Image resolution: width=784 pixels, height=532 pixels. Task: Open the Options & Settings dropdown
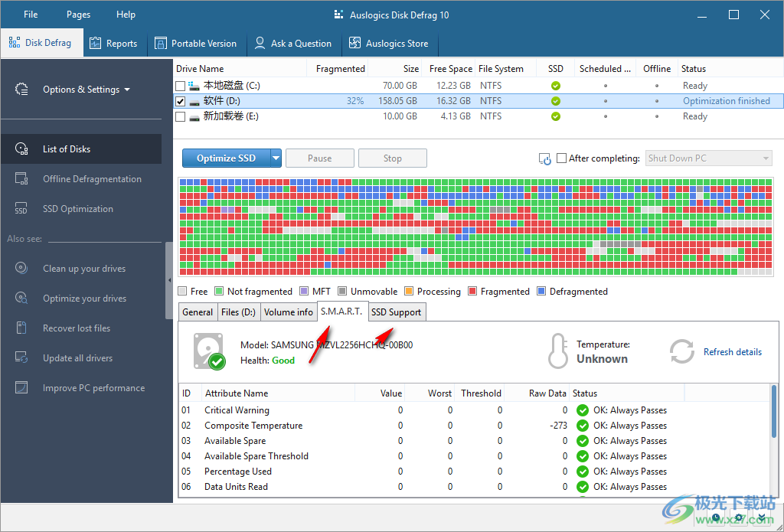86,90
